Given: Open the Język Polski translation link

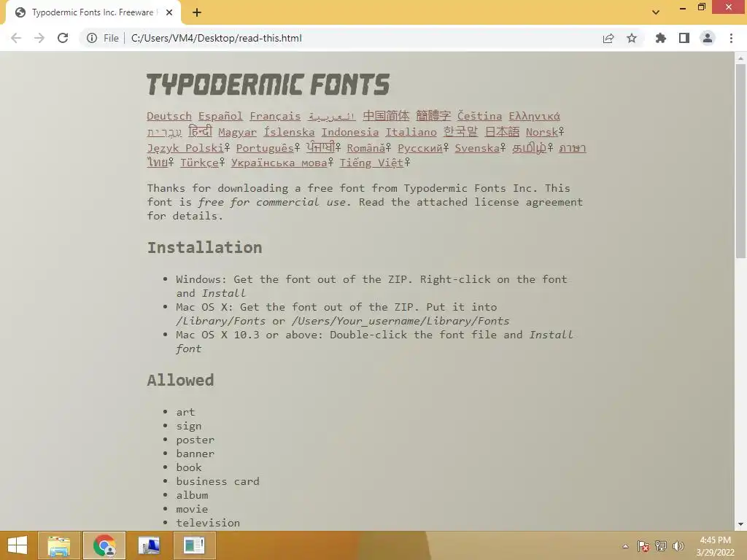Looking at the screenshot, I should 185,148.
